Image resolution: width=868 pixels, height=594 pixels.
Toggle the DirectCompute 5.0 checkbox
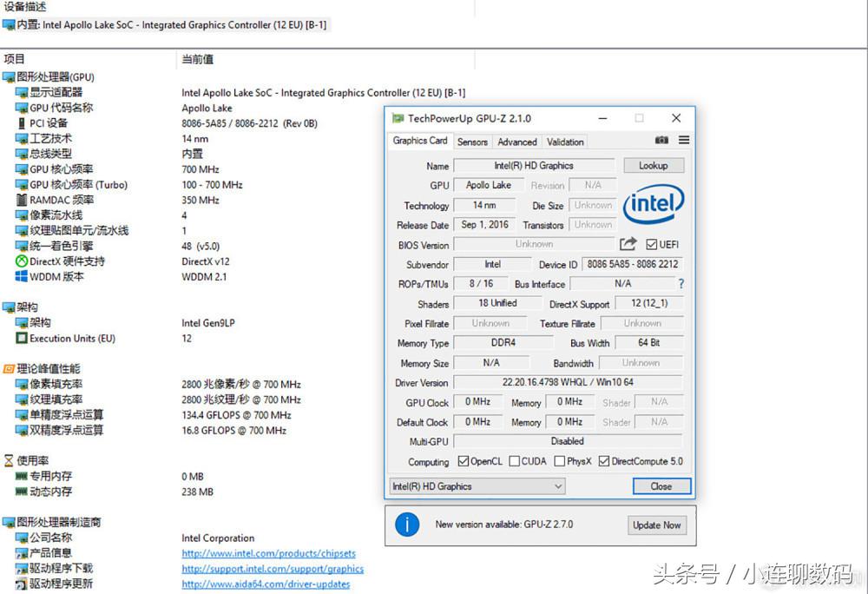click(604, 461)
